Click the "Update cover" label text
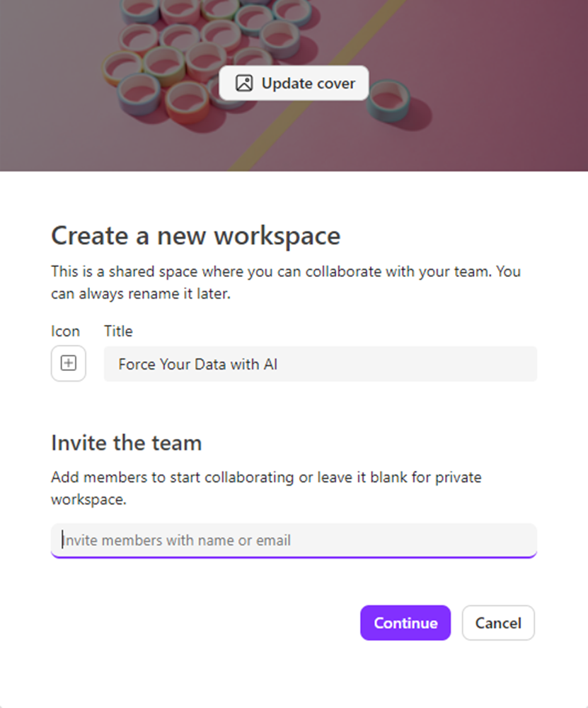Screen dimensions: 588x708 (x=309, y=84)
